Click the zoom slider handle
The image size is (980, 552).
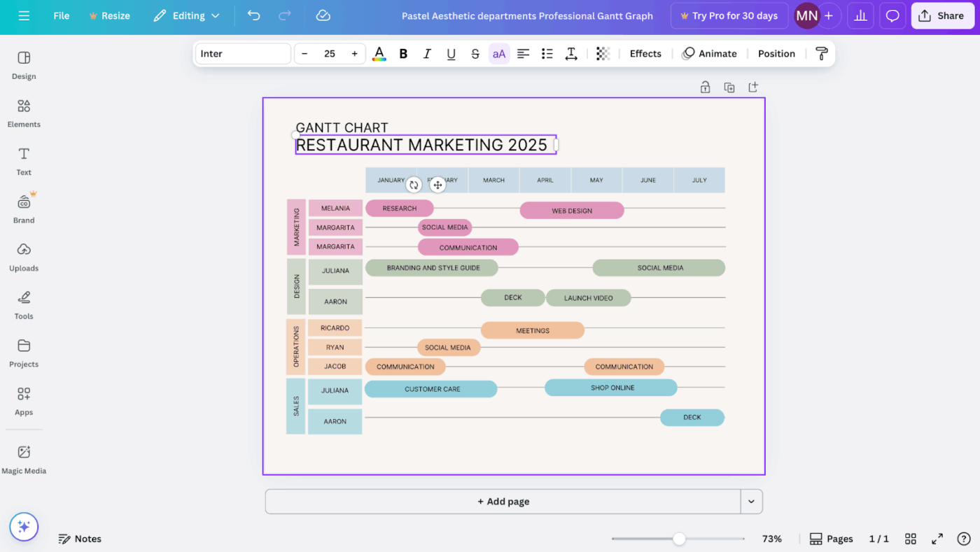click(x=679, y=539)
